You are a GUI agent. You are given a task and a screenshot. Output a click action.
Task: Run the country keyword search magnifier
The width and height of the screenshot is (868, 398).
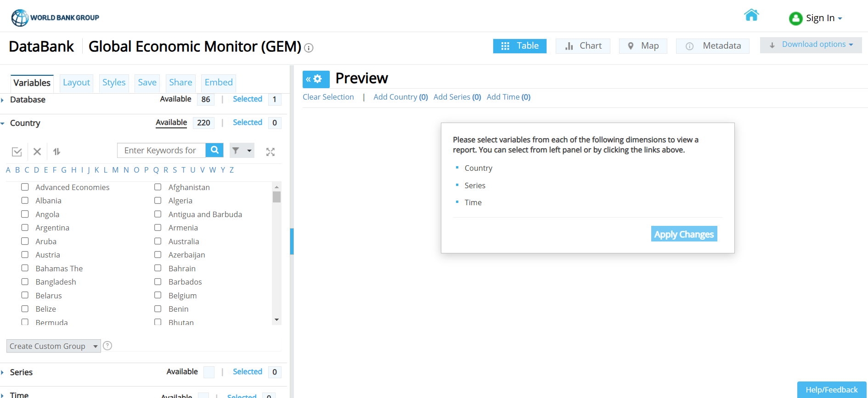214,150
